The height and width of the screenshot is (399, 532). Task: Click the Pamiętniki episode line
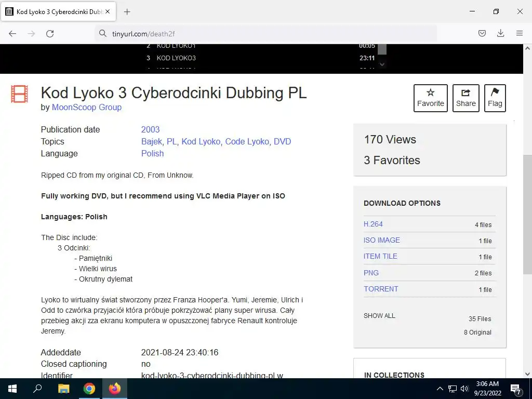click(x=94, y=259)
